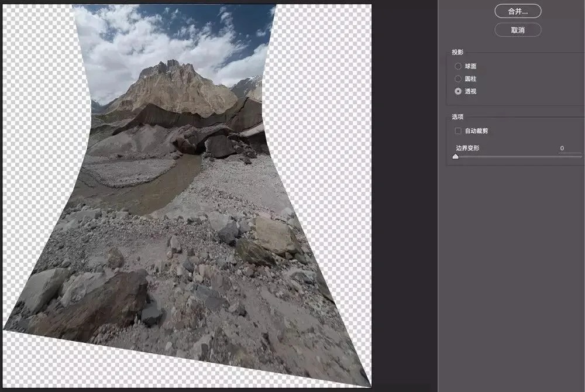Click the 边界变形 slider handle
This screenshot has width=585, height=392.
(x=456, y=157)
